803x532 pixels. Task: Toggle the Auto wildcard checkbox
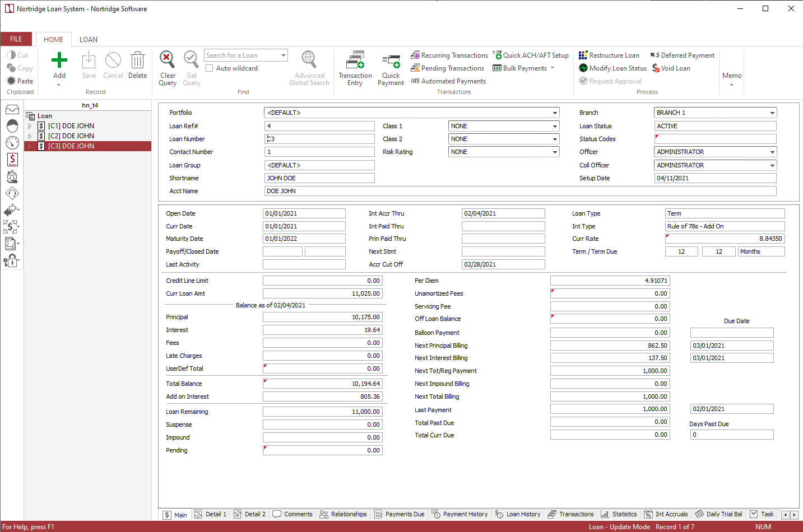(210, 68)
